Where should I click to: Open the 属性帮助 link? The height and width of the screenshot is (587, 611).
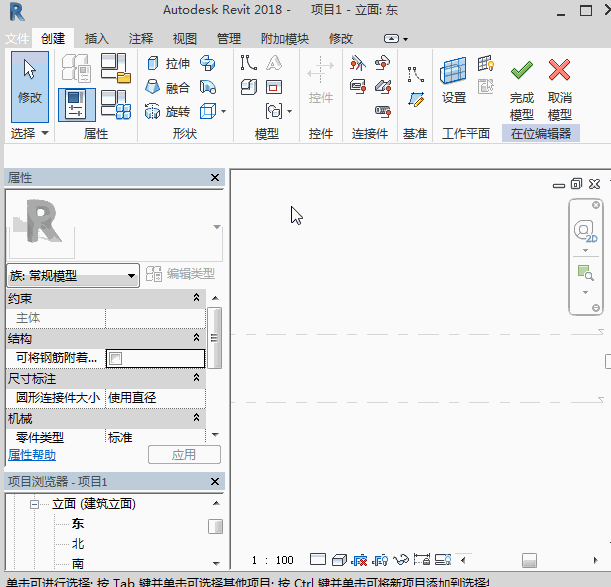(32, 455)
